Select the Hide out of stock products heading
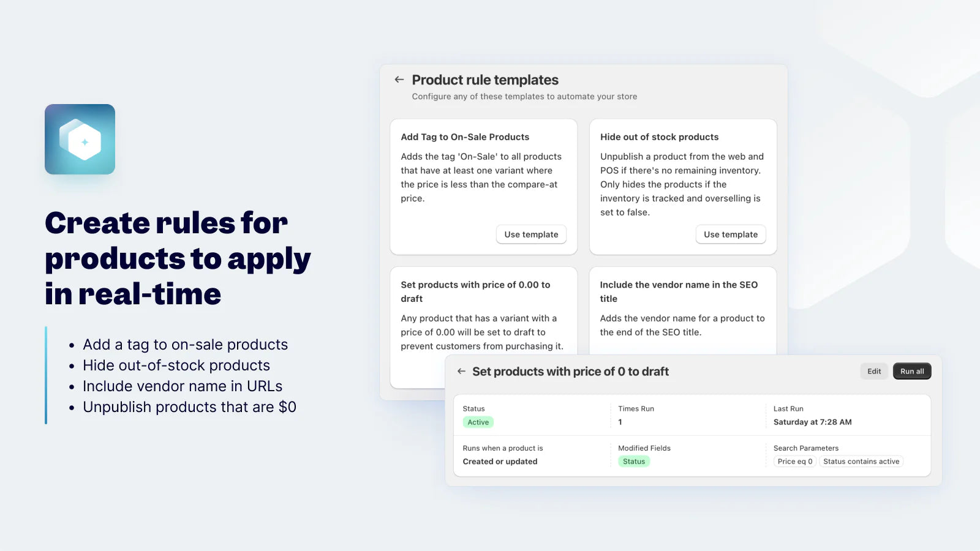Screen dimensions: 980x551 659,137
